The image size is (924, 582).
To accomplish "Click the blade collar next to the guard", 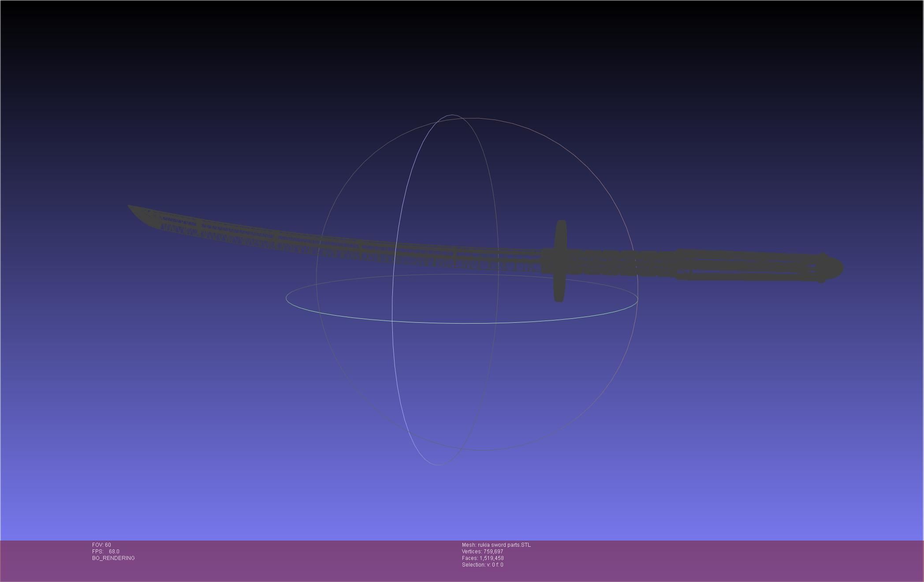I will tap(547, 260).
